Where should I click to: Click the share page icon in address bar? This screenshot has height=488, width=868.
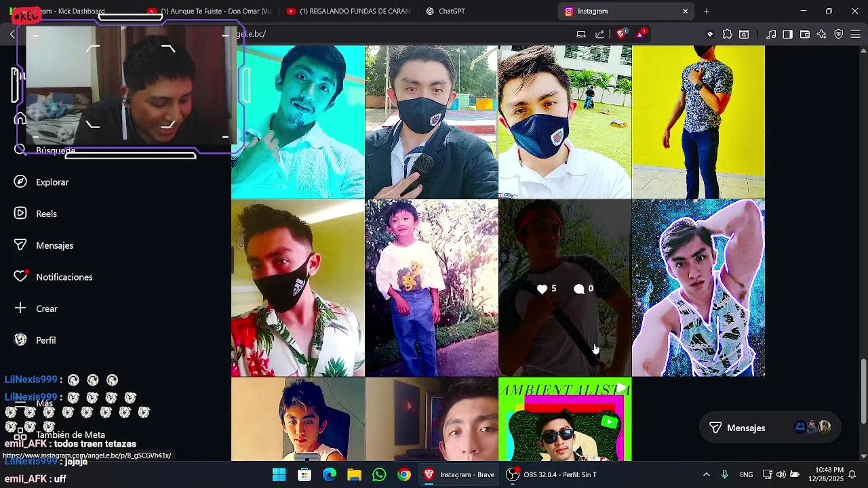(x=599, y=34)
